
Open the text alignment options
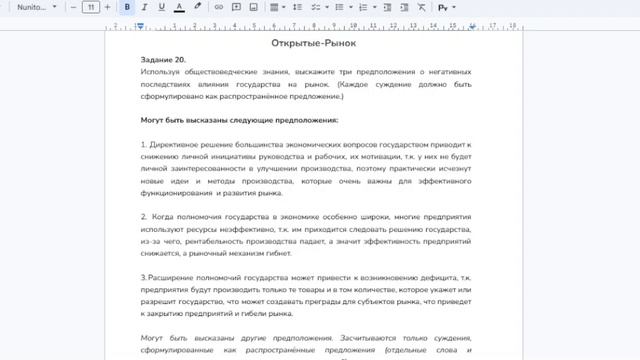click(x=274, y=7)
